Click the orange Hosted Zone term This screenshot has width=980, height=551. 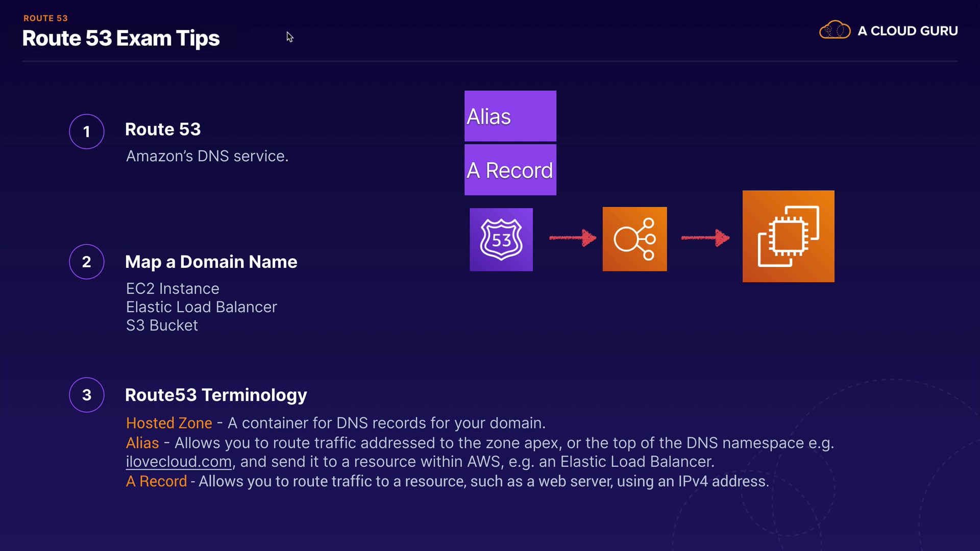click(x=169, y=423)
